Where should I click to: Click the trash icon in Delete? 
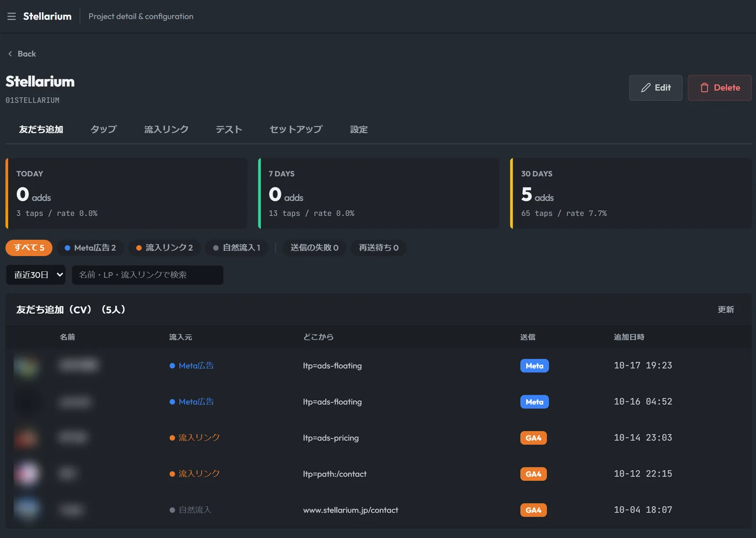point(704,88)
